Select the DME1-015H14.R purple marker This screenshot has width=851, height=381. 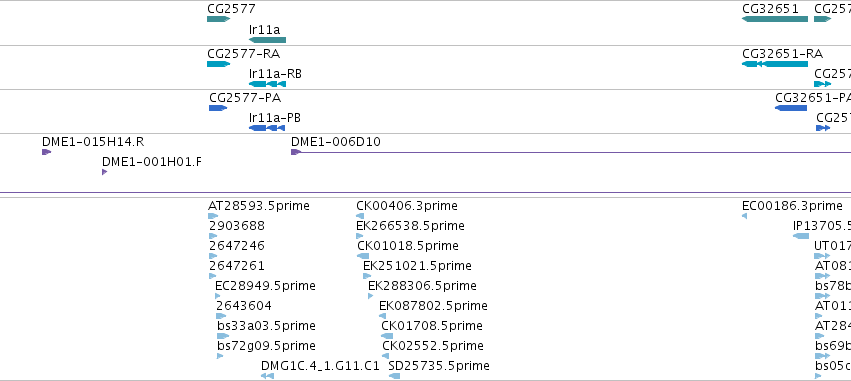click(46, 152)
